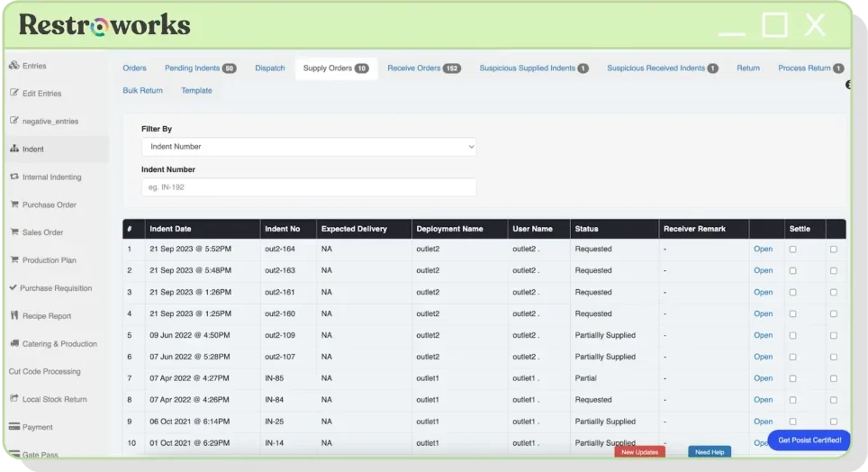868x472 pixels.
Task: Click the Internal Indenting arrows icon
Action: pyautogui.click(x=14, y=177)
